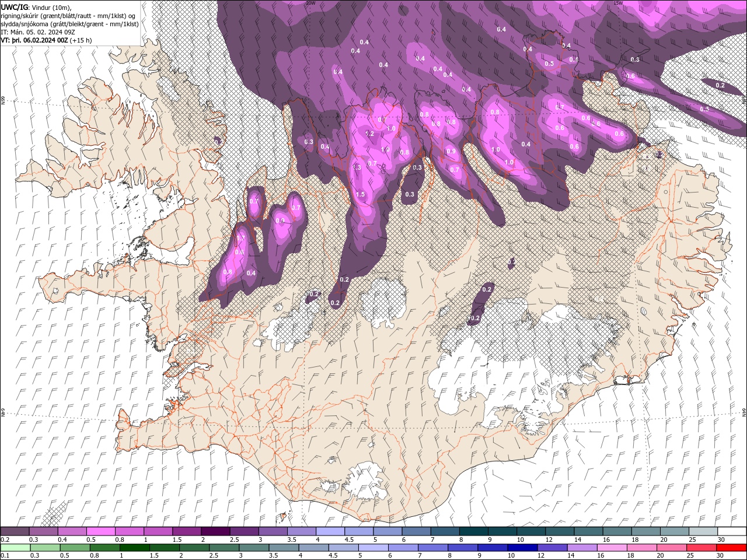Select the 4 blue-gray swatch in the rain legend
Screen dimensions: 747x560
[x=313, y=548]
